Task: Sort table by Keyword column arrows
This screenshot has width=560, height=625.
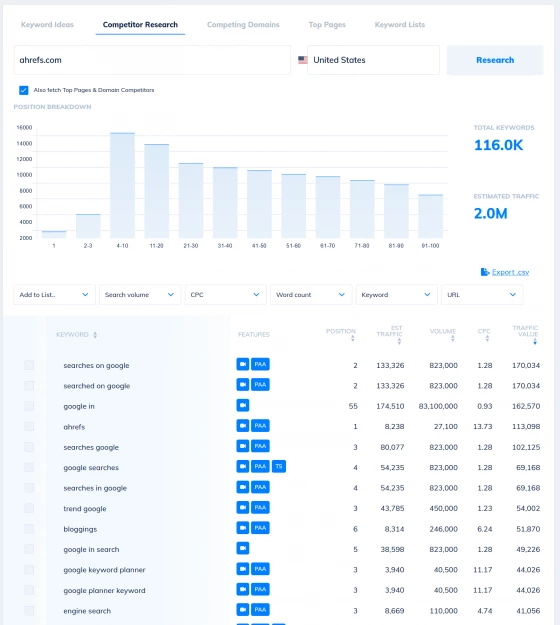Action: [x=95, y=335]
